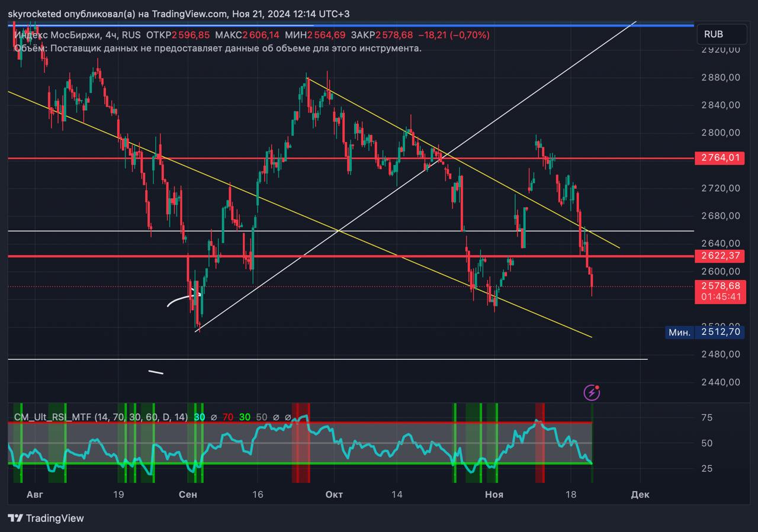Click the 2720,00 price axis value
This screenshot has height=532, width=758.
[x=721, y=188]
